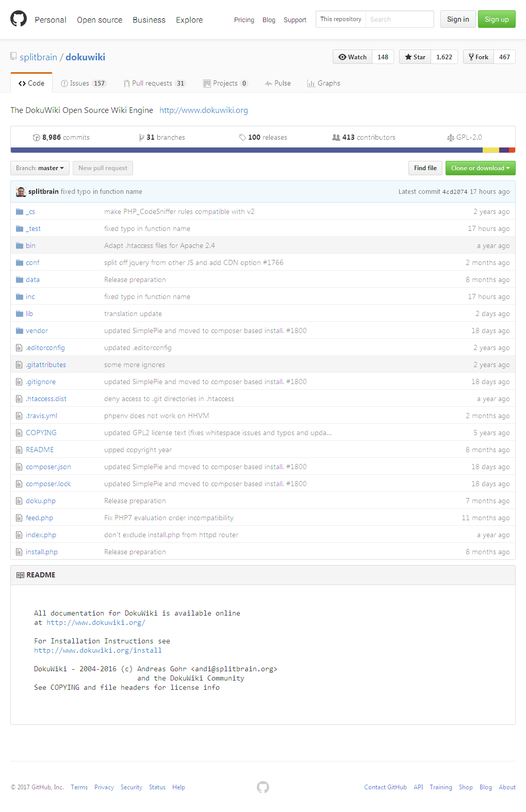Open the http://www.dokuwiki.org description link
Screen dimensions: 526x812
[x=204, y=110]
